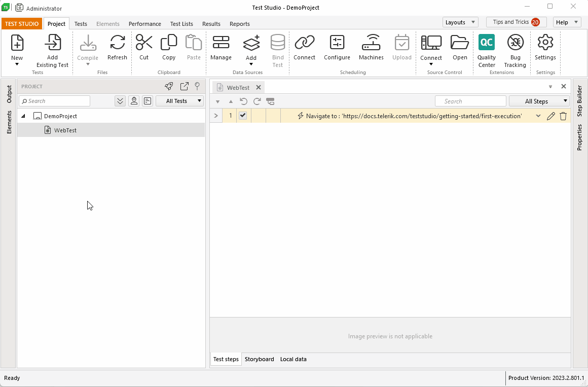The width and height of the screenshot is (588, 387).
Task: Open Tips and Tricks button
Action: point(517,22)
